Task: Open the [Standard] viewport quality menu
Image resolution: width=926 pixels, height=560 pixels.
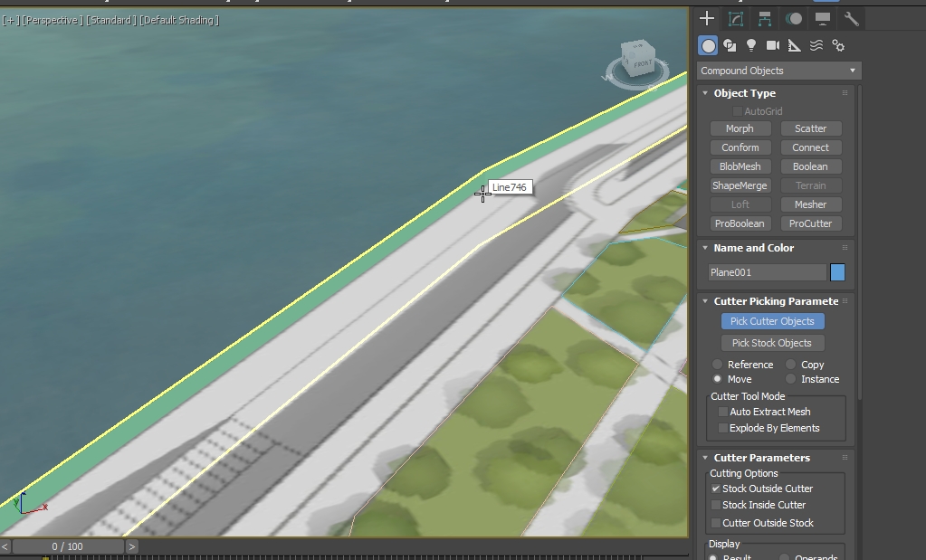Action: tap(111, 20)
